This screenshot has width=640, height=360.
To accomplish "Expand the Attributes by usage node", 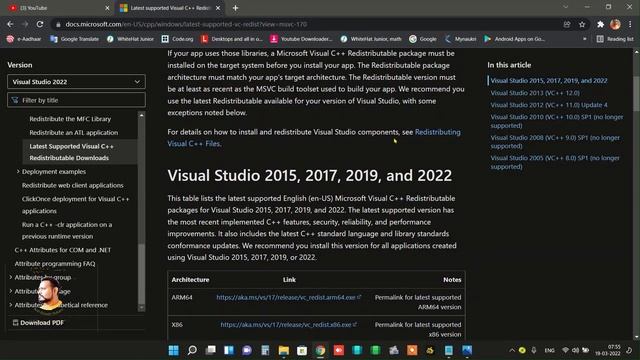I will (11, 291).
